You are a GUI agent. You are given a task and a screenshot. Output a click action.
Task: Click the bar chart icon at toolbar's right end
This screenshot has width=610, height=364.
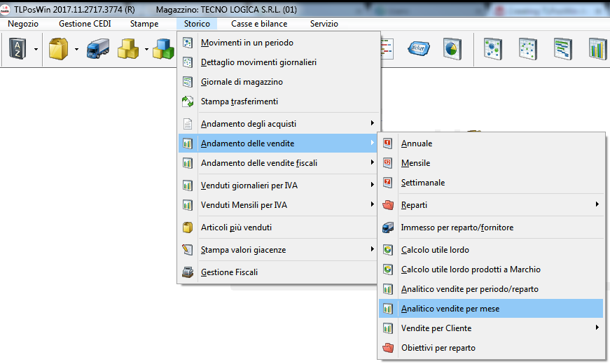click(597, 49)
